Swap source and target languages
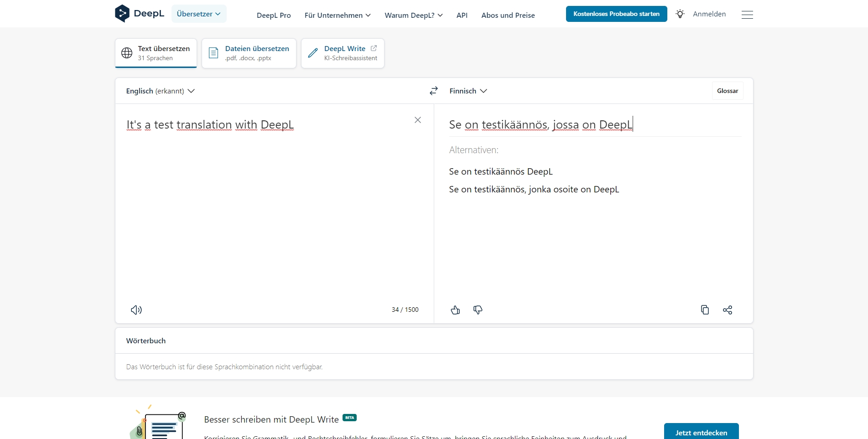This screenshot has height=439, width=868. pyautogui.click(x=434, y=91)
